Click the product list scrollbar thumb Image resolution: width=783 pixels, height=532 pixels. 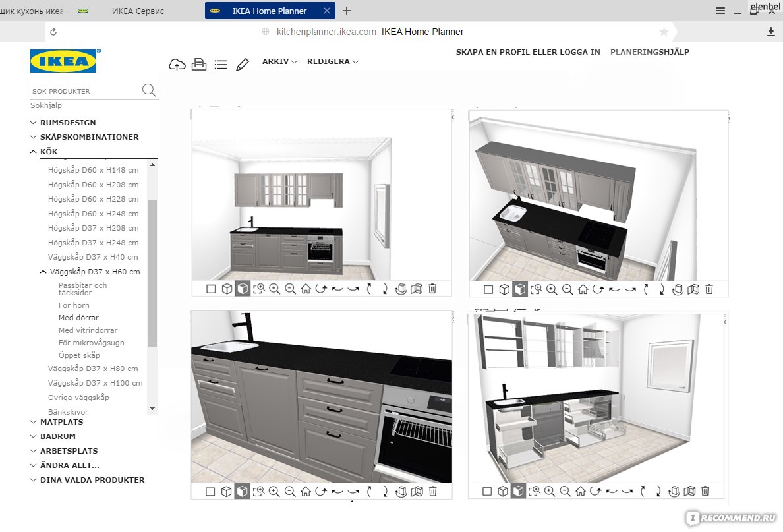pyautogui.click(x=152, y=274)
